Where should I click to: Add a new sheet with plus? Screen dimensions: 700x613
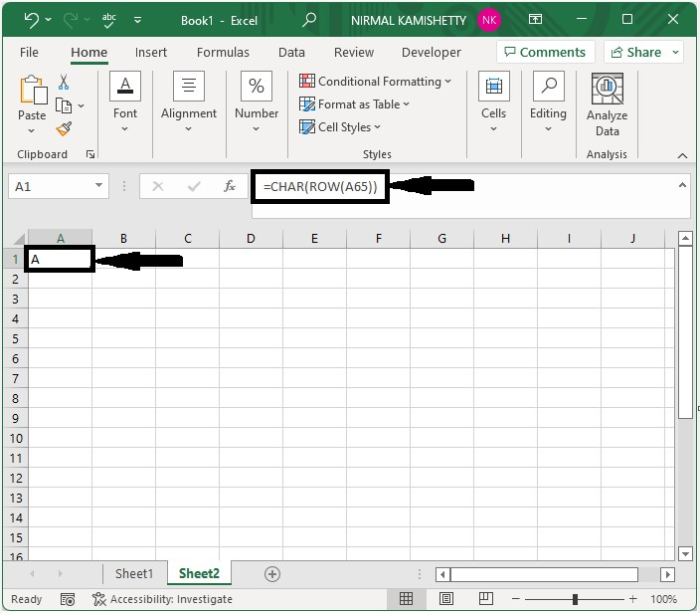(272, 574)
